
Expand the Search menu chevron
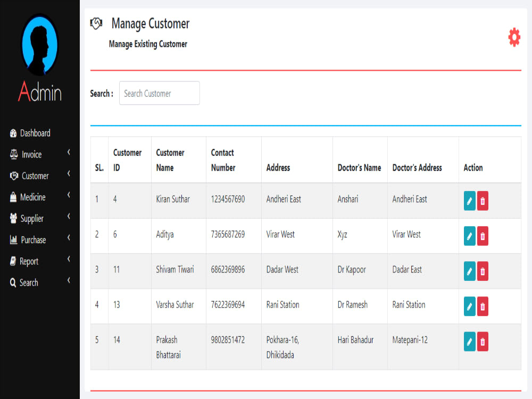coord(69,280)
